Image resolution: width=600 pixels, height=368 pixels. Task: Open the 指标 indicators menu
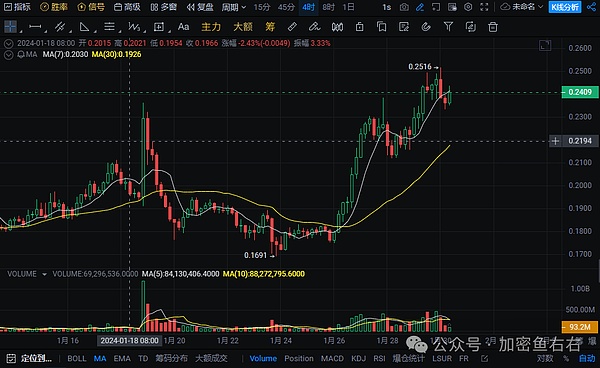(17, 7)
